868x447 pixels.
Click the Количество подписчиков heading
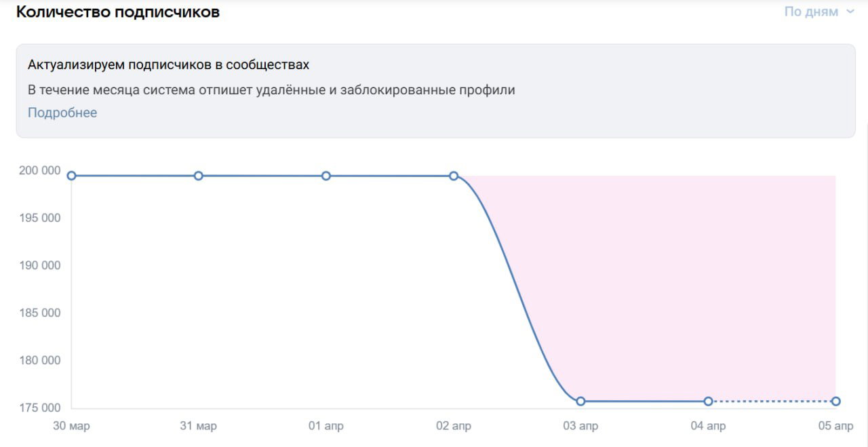point(118,12)
